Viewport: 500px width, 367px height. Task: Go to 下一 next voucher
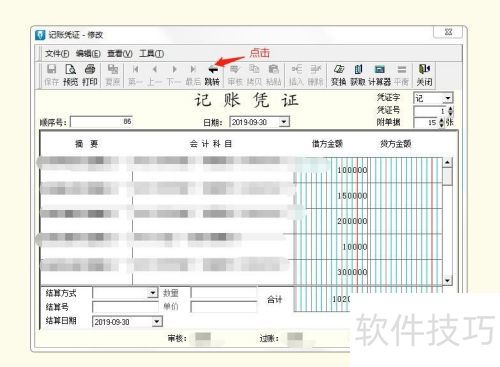coord(174,75)
